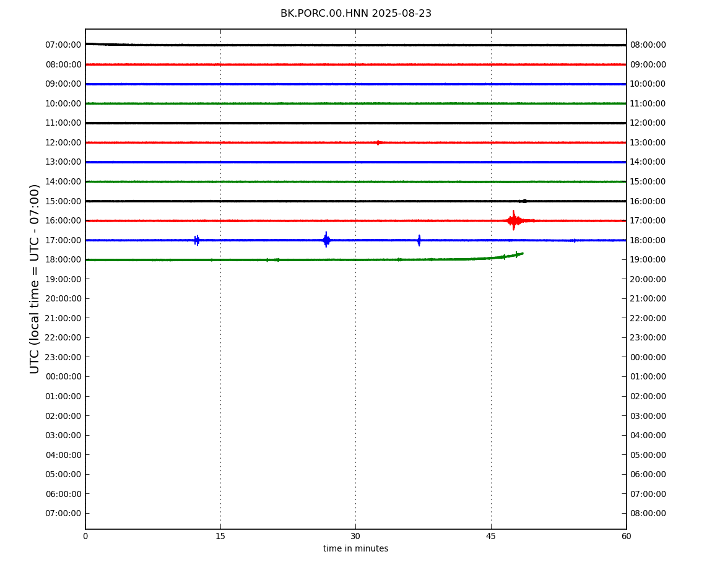Click the right axis label 23:00:00
This screenshot has width=712, height=588.
648,338
